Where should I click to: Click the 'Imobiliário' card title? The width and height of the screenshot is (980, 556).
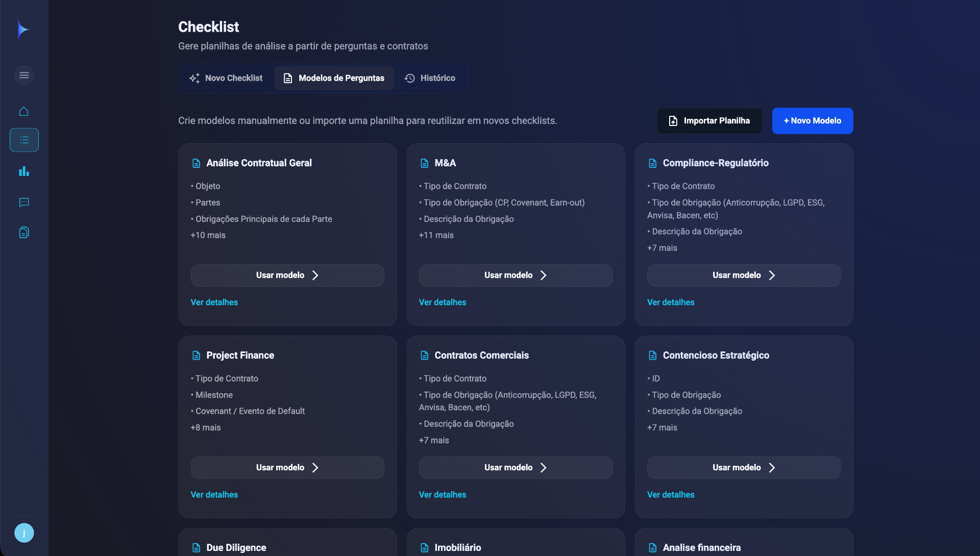pyautogui.click(x=458, y=548)
